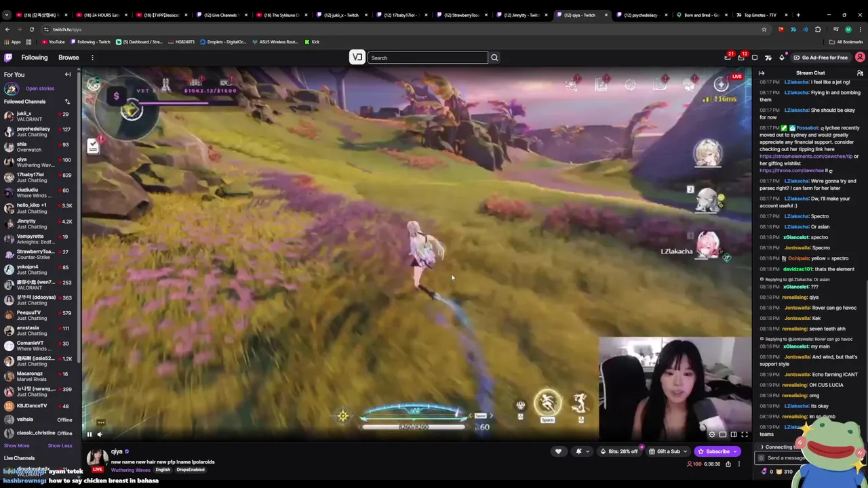Open KBJDanceTV channel in sidebar
Image resolution: width=868 pixels, height=488 pixels.
pyautogui.click(x=39, y=406)
